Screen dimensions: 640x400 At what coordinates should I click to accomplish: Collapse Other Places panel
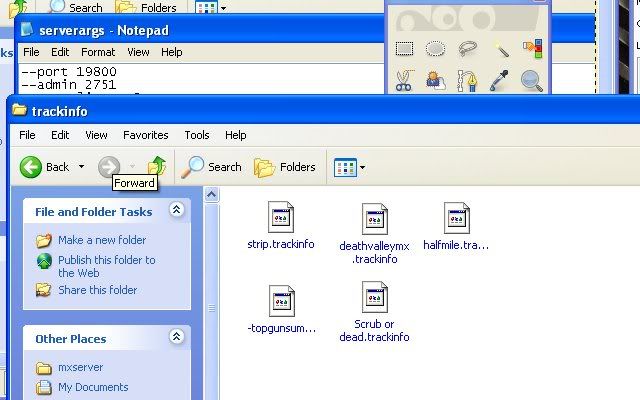click(176, 337)
